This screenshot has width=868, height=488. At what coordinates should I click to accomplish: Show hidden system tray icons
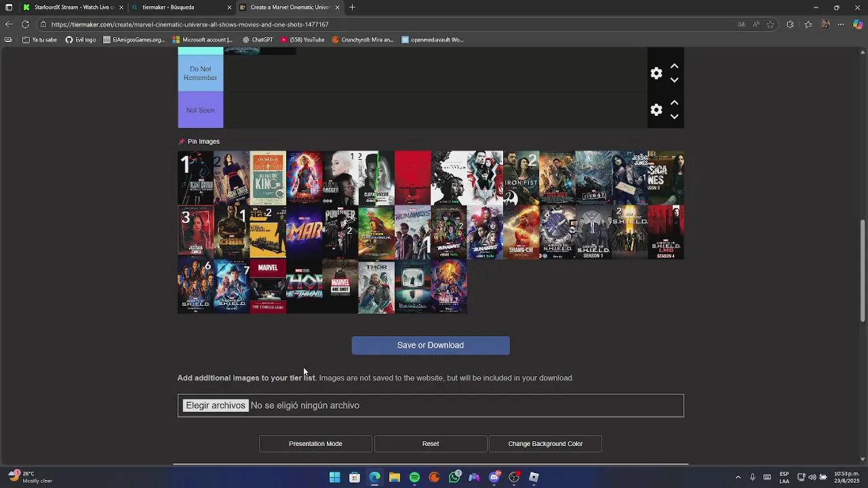738,477
